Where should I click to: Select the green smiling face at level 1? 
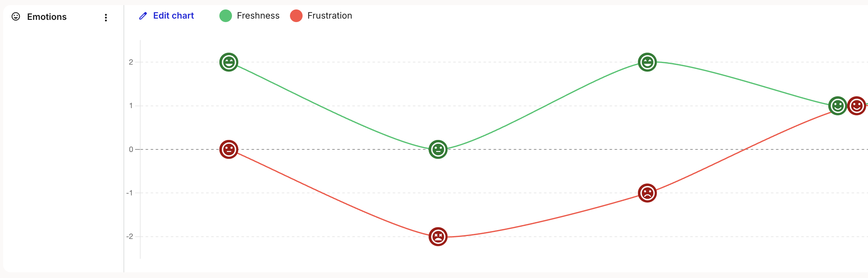[x=837, y=106]
